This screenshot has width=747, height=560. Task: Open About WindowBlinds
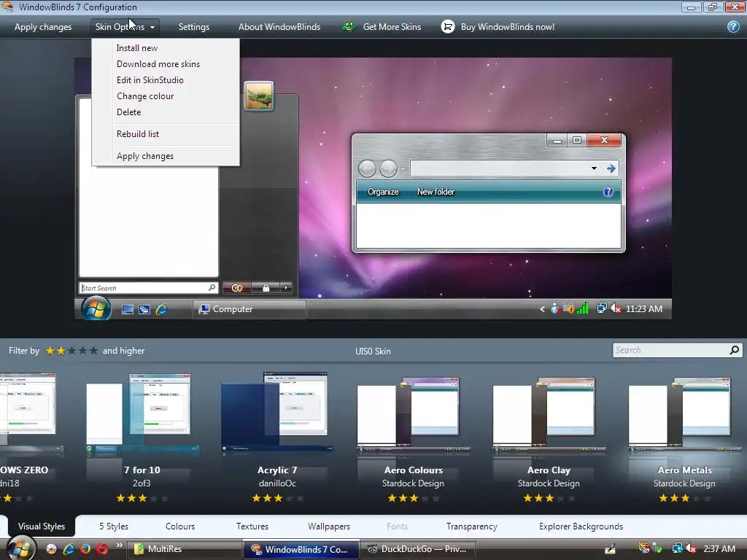[x=279, y=27]
